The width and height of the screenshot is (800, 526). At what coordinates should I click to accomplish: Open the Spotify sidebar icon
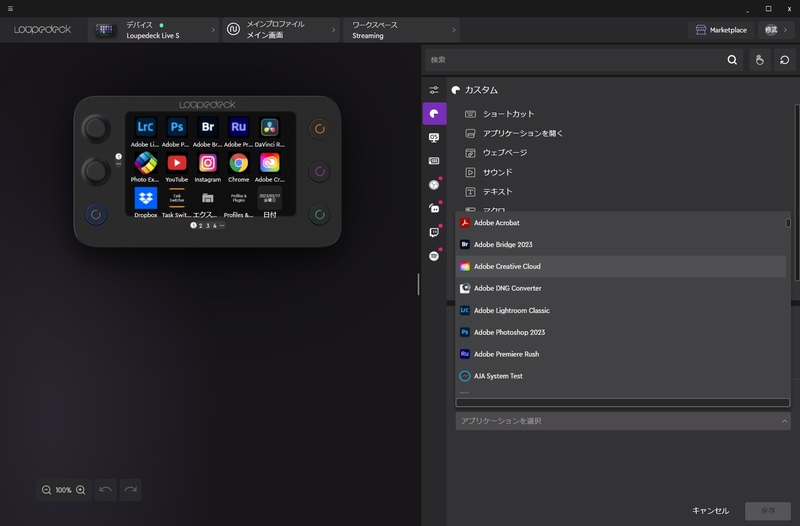tap(434, 256)
